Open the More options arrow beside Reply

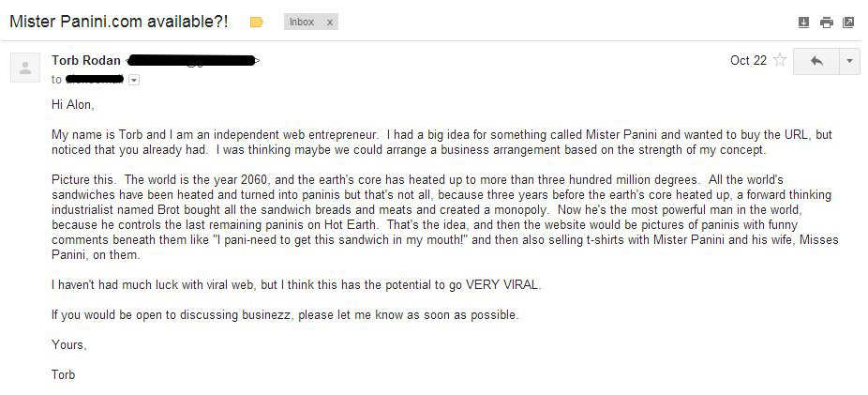tap(850, 62)
